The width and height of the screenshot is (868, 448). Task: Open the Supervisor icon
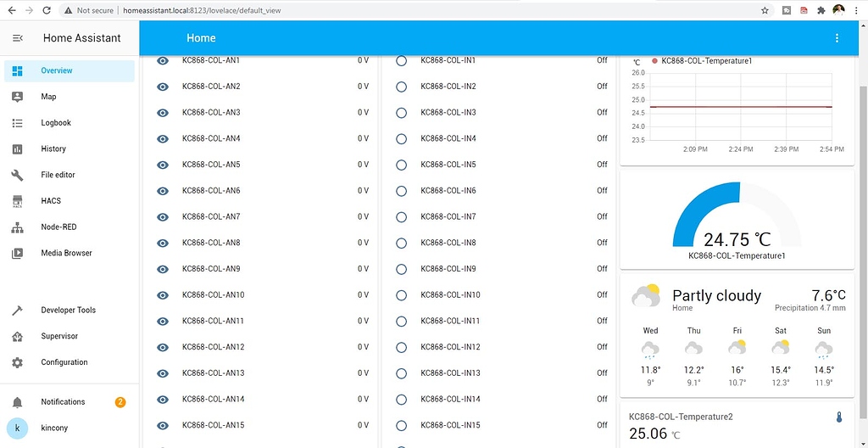[x=17, y=337]
